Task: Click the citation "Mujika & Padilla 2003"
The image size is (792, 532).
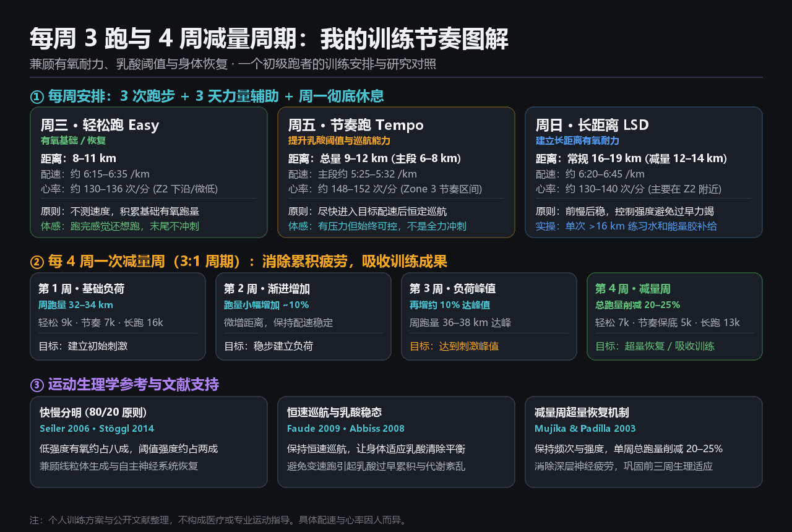Action: 585,429
